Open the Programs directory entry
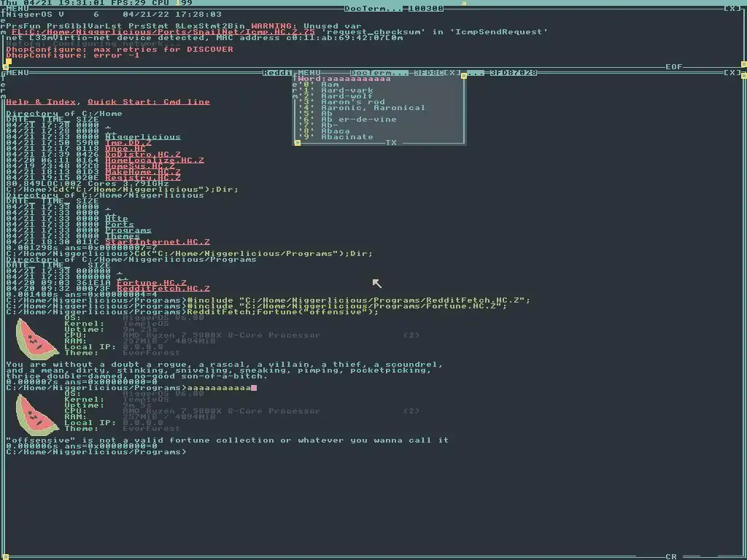 (128, 230)
